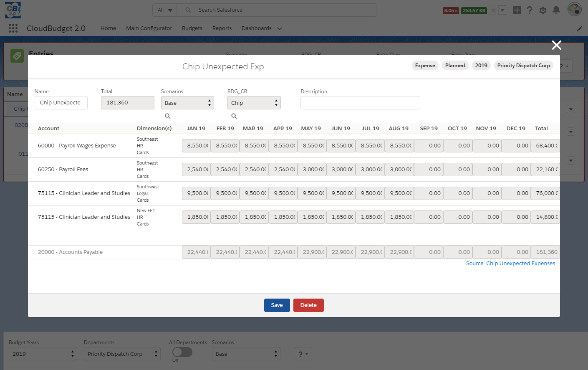The width and height of the screenshot is (588, 370).
Task: Open the BDG_CB dropdown showing Chip
Action: [254, 103]
